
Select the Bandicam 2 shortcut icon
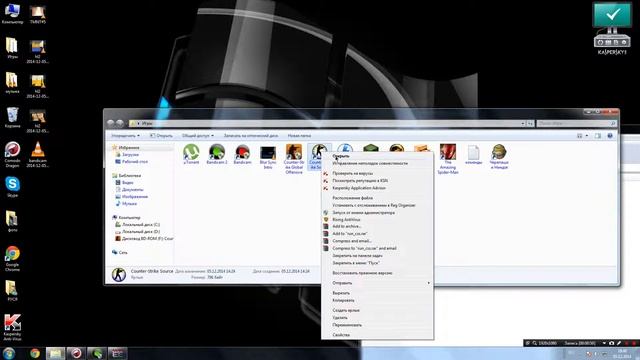(x=217, y=154)
